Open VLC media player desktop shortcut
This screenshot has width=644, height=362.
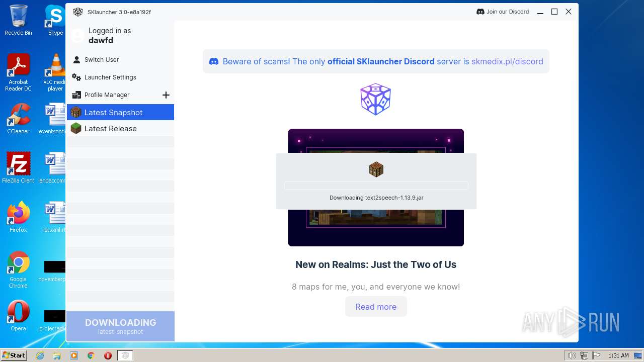coord(54,72)
